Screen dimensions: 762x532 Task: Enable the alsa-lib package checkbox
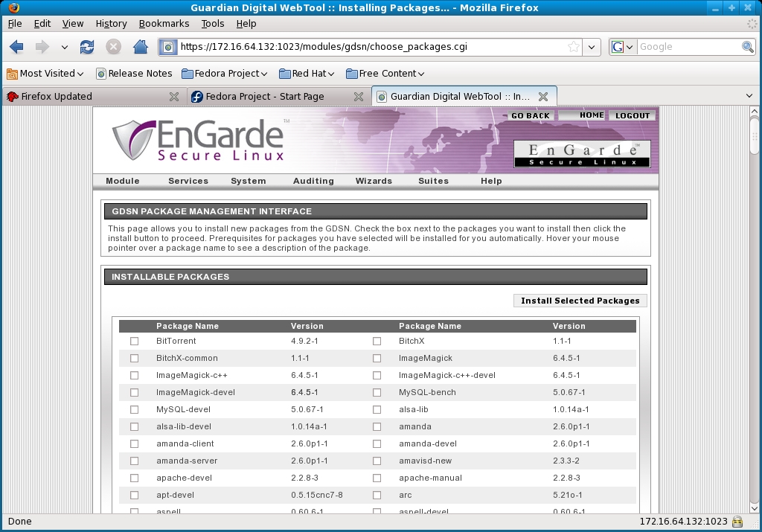(x=377, y=409)
